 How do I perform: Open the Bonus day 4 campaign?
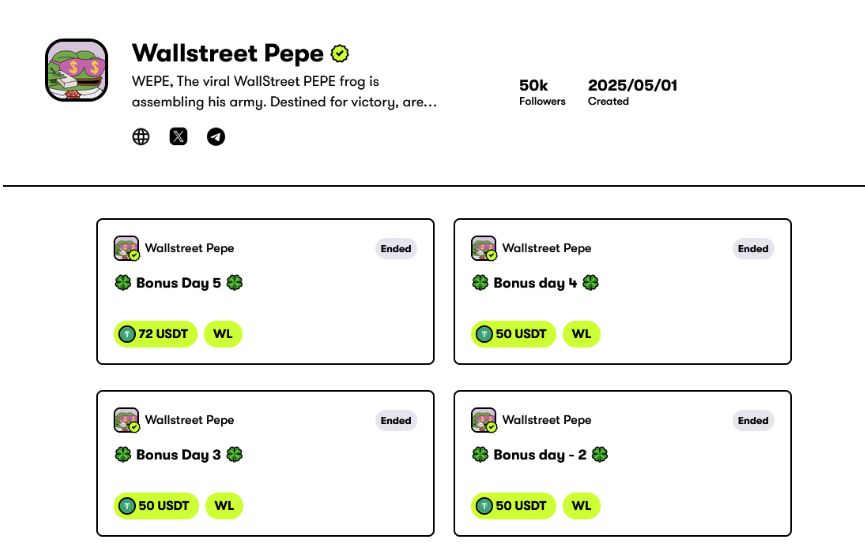[x=536, y=283]
